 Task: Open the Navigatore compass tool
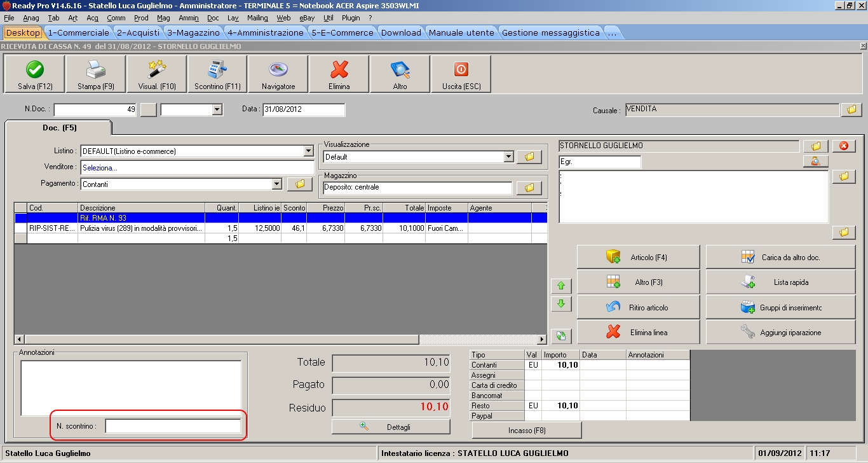point(278,74)
